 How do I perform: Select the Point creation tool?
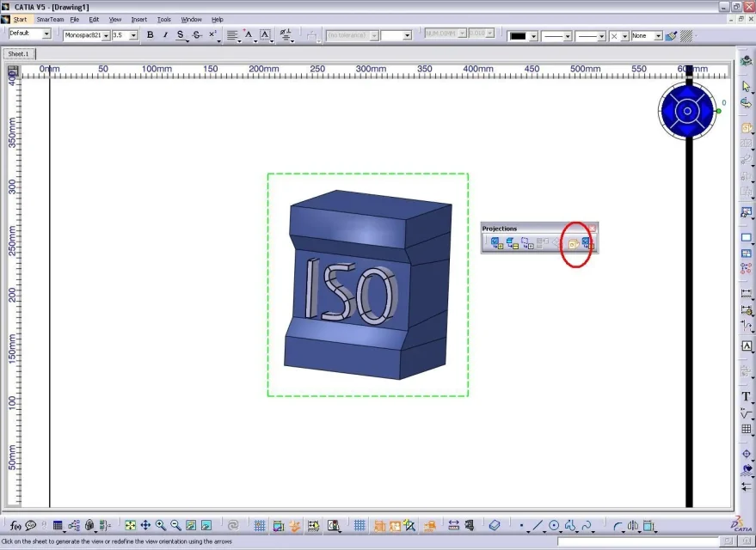[x=522, y=525]
